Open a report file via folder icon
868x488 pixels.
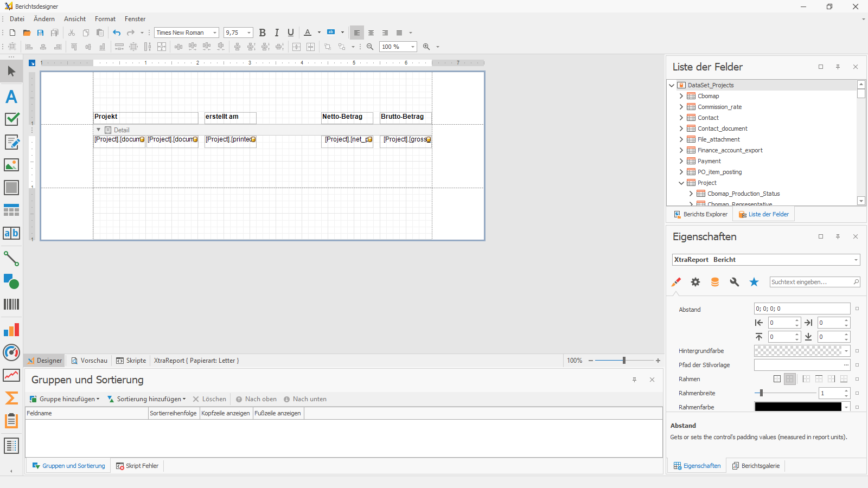27,33
